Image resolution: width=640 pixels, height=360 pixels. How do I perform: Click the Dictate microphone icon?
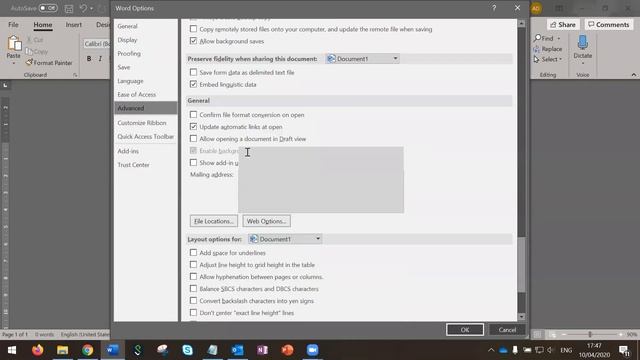pyautogui.click(x=582, y=42)
